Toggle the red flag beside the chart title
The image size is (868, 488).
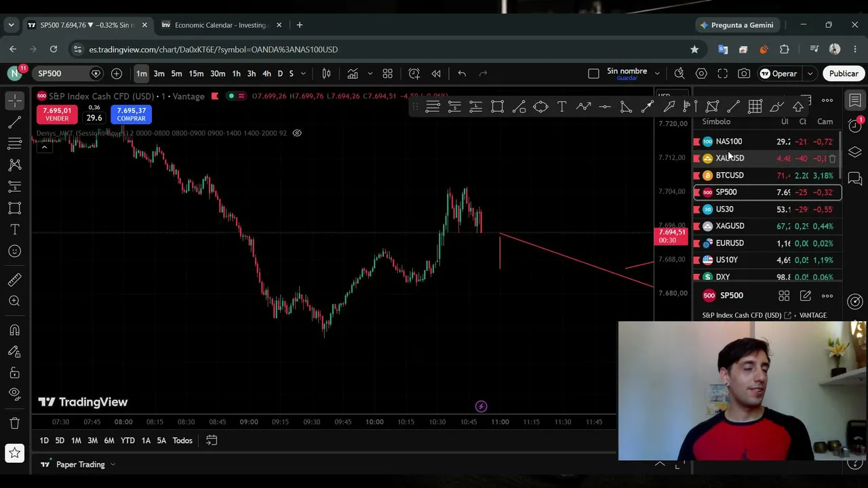click(215, 96)
